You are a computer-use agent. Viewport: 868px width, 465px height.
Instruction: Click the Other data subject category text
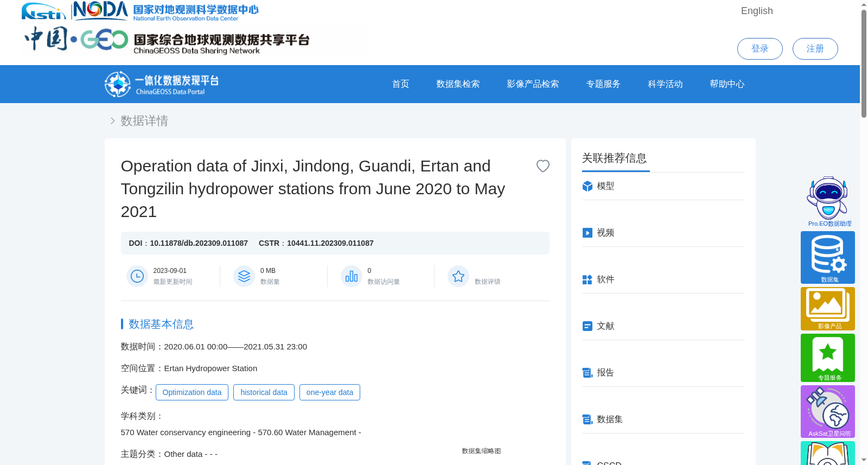click(191, 454)
